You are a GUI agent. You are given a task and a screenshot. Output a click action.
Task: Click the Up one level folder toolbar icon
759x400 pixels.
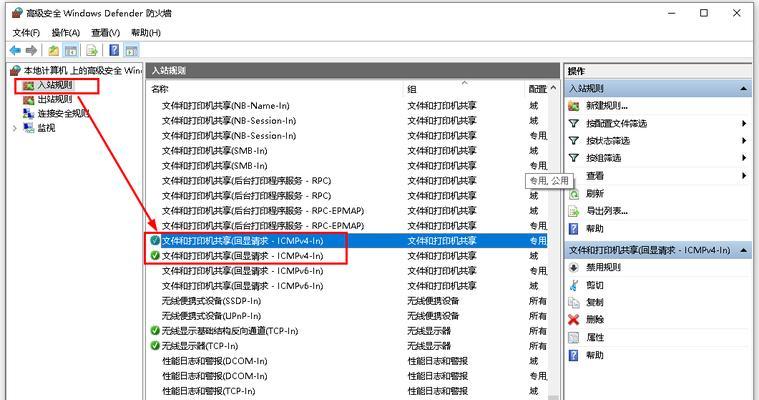tap(53, 50)
